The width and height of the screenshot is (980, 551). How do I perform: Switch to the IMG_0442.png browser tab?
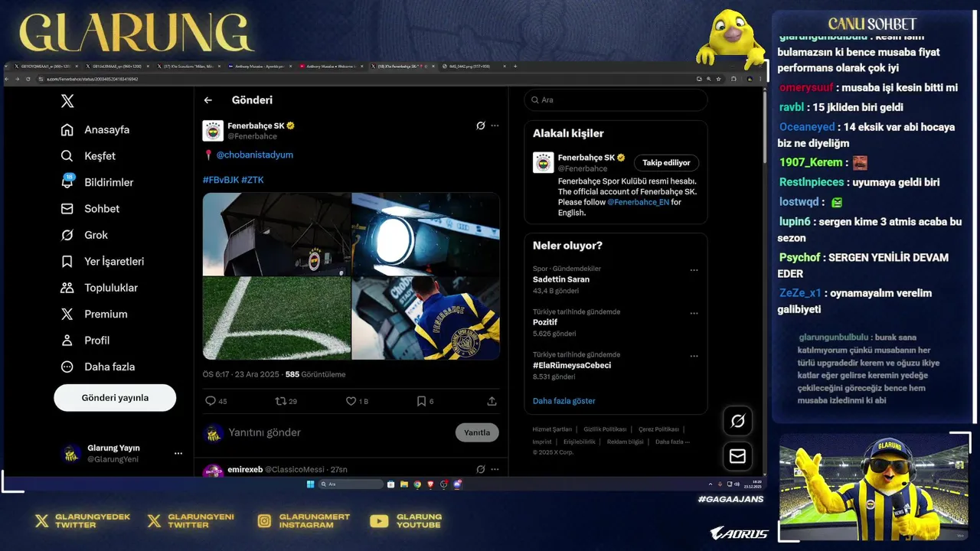(471, 67)
